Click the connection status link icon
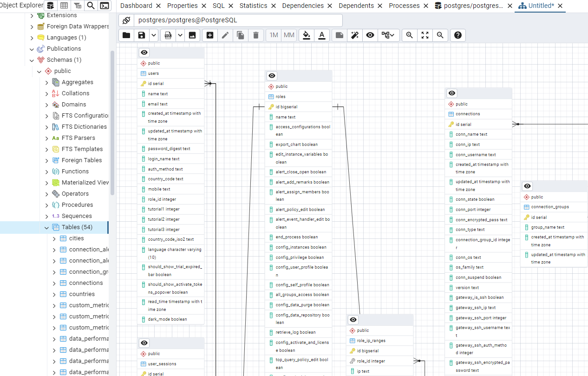This screenshot has width=588, height=376. coord(126,20)
